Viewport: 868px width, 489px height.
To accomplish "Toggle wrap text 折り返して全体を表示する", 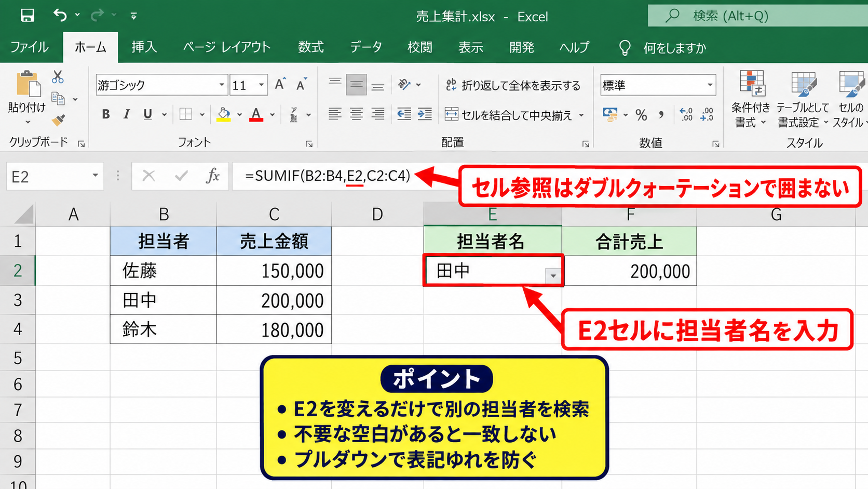I will 513,85.
